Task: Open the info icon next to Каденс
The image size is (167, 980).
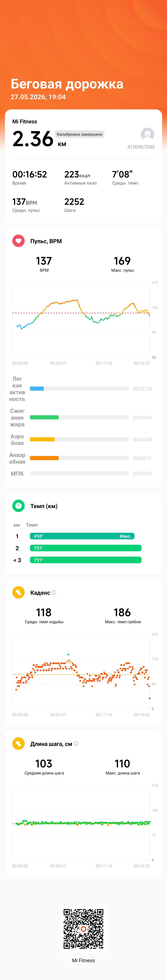Action: [54, 592]
